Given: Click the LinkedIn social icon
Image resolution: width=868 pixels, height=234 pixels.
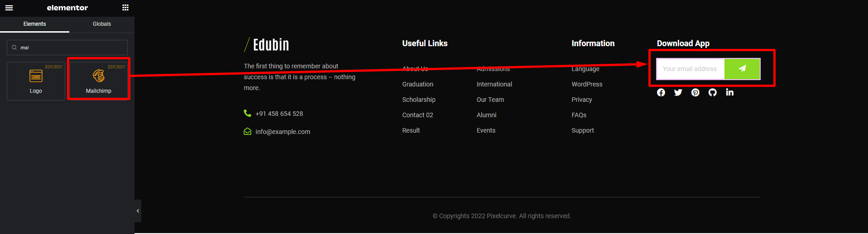Looking at the screenshot, I should pos(729,92).
